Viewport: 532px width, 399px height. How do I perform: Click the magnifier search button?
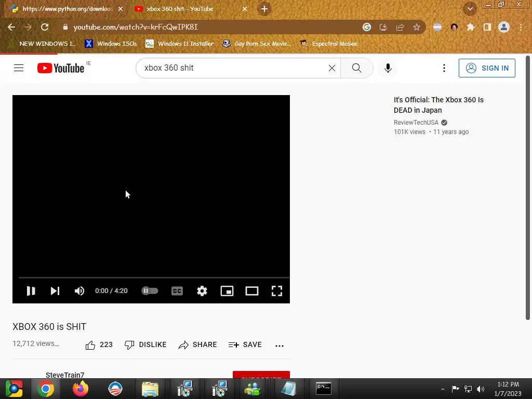pyautogui.click(x=356, y=68)
